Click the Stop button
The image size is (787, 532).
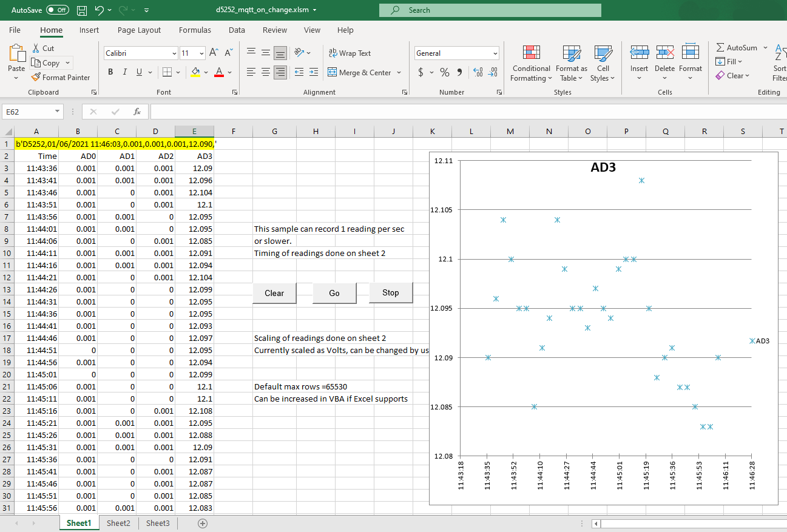pos(391,292)
